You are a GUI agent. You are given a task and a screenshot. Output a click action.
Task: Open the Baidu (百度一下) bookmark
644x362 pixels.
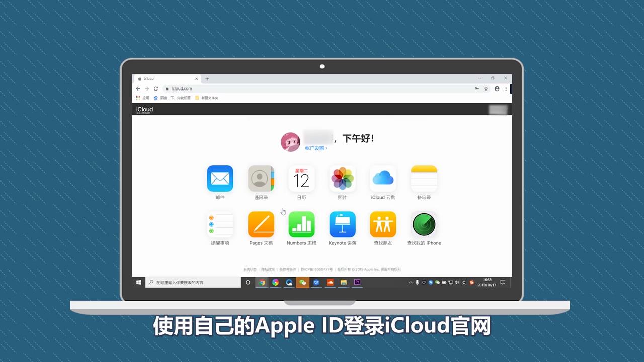click(172, 98)
